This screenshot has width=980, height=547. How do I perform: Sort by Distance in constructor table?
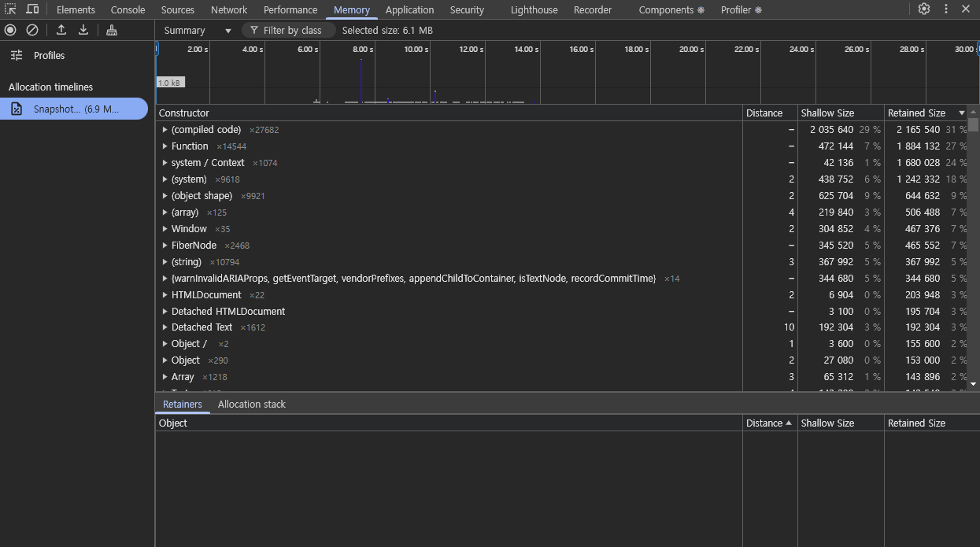point(770,113)
